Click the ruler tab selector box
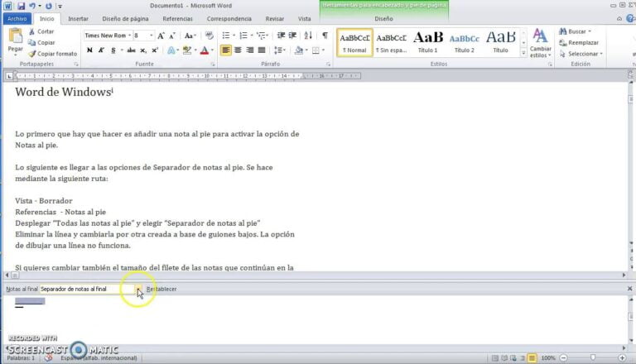This screenshot has width=636, height=364. coord(9,76)
